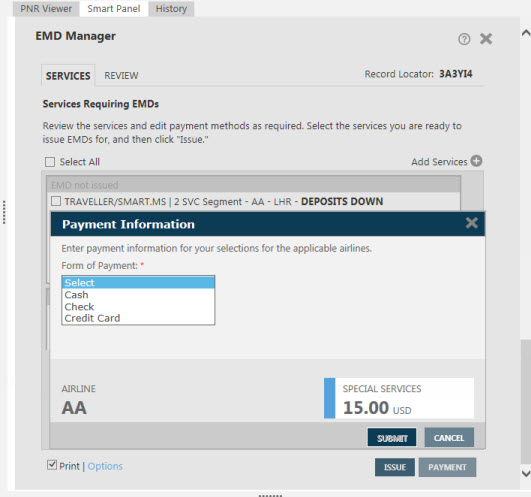531x497 pixels.
Task: Close the EMD Manager panel
Action: [x=486, y=39]
